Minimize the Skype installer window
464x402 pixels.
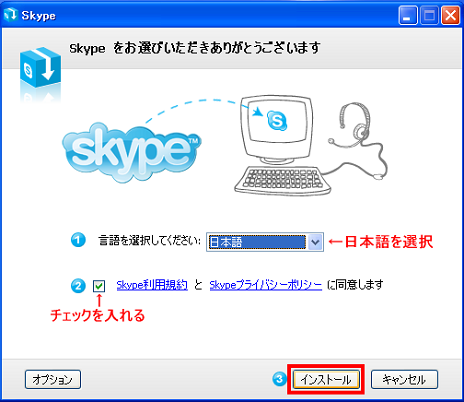(408, 15)
